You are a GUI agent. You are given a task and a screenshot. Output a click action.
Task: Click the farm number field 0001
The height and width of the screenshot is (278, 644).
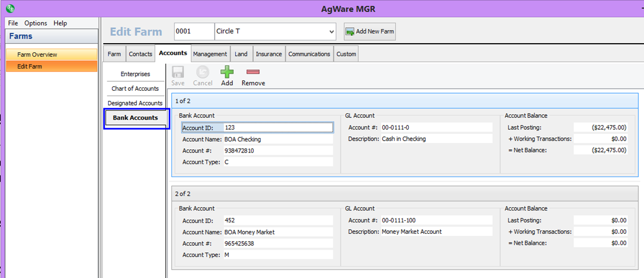click(193, 32)
